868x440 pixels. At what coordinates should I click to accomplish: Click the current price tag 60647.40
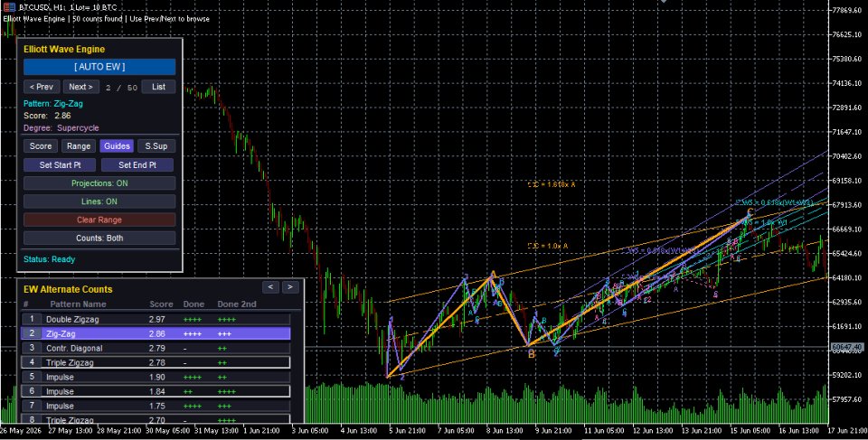pos(847,347)
